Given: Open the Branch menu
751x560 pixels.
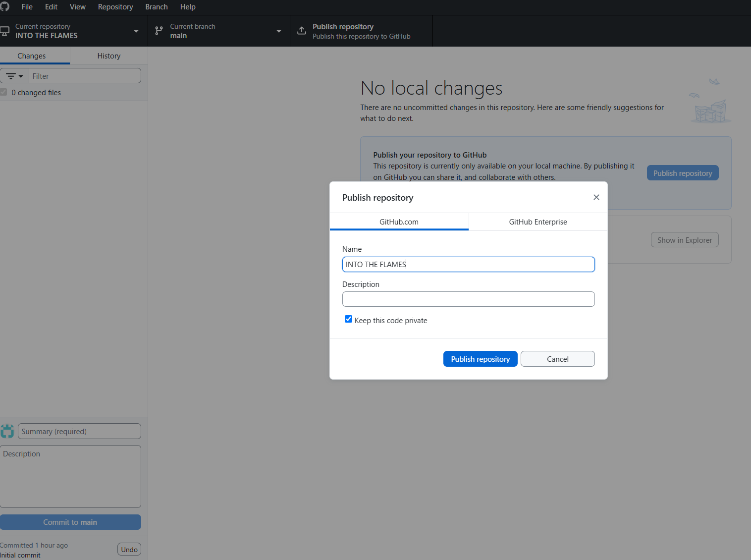Looking at the screenshot, I should click(157, 7).
